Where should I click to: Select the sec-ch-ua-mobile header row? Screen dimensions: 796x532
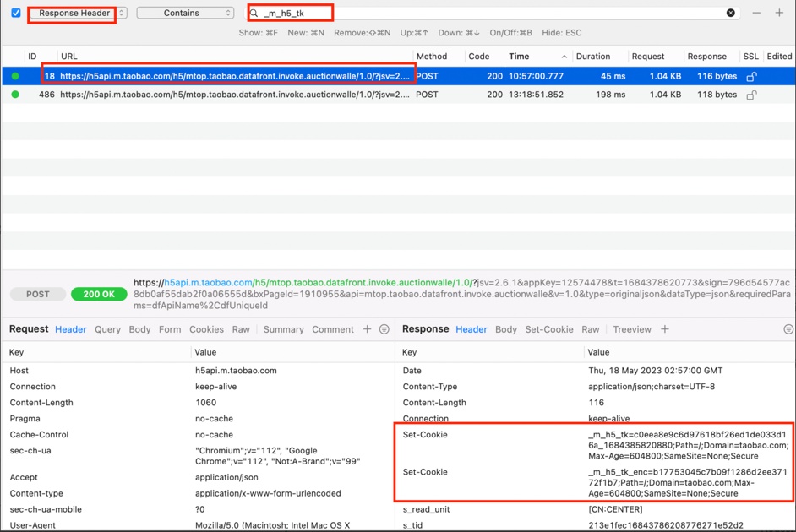pyautogui.click(x=198, y=509)
